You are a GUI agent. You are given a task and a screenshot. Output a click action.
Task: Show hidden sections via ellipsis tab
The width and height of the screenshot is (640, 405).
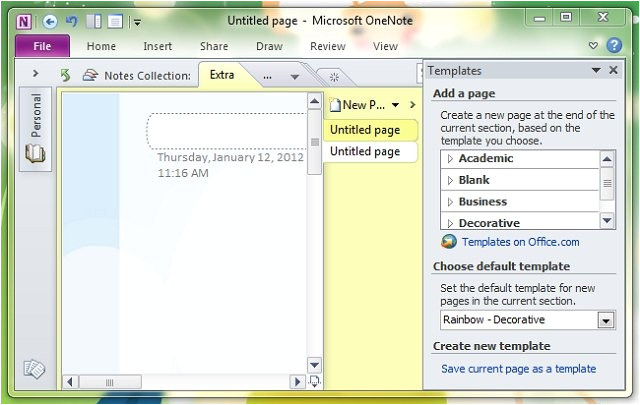(267, 76)
